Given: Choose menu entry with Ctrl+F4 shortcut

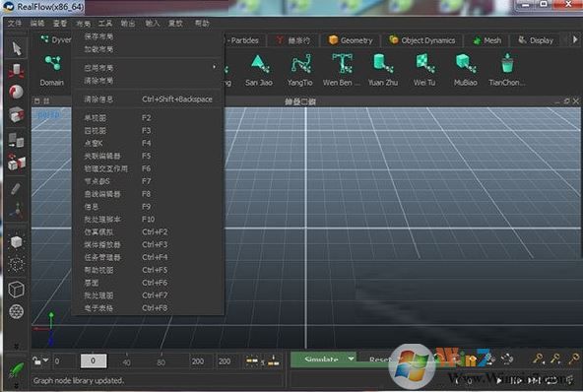Looking at the screenshot, I should point(149,257).
